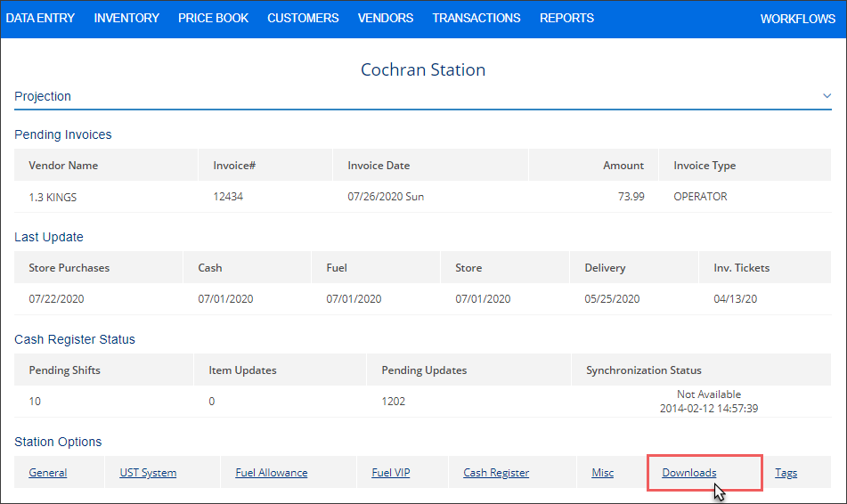Click sync timestamp 2014-02-12 14:57:39
Image resolution: width=847 pixels, height=504 pixels.
[709, 409]
